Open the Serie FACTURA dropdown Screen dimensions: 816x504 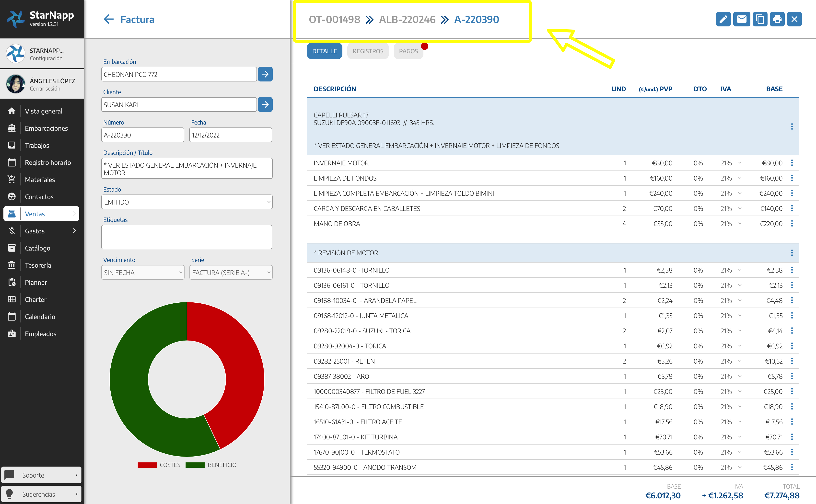[x=231, y=273]
